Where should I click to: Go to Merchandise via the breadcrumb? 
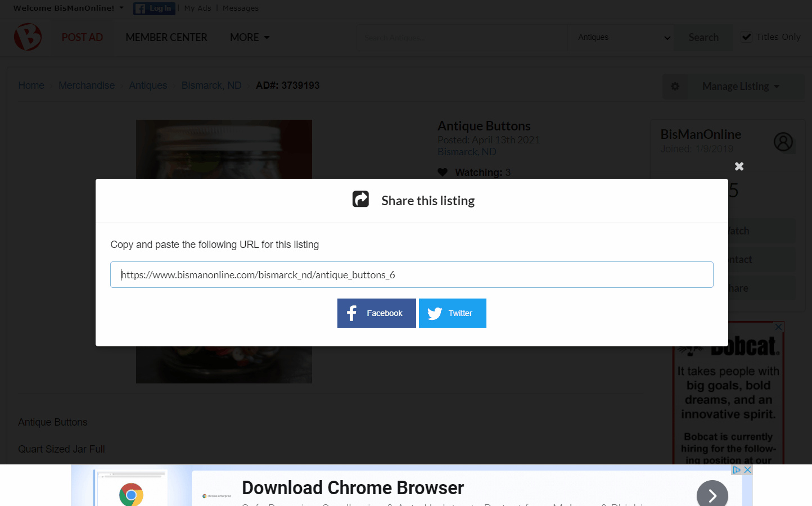[86, 85]
